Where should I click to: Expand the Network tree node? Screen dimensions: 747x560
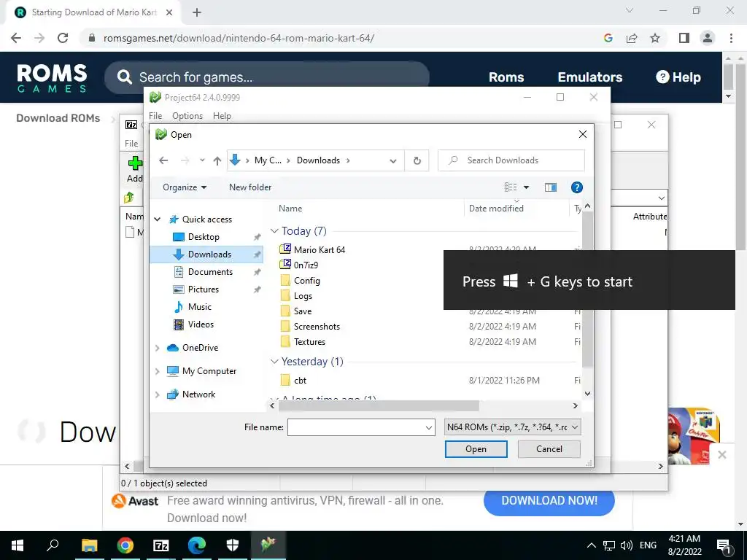(x=158, y=394)
